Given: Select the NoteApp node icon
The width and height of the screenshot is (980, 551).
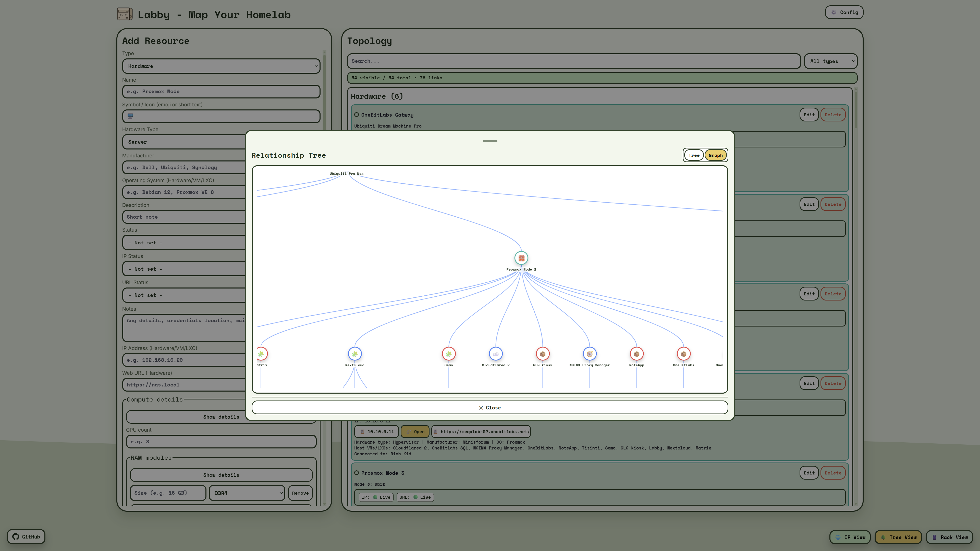Looking at the screenshot, I should pos(636,354).
